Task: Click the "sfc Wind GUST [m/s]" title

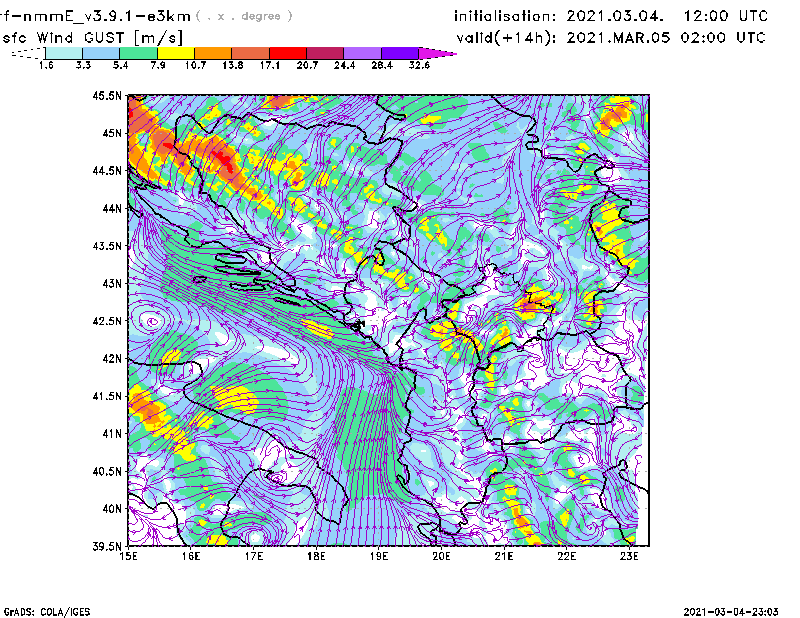Action: point(92,38)
